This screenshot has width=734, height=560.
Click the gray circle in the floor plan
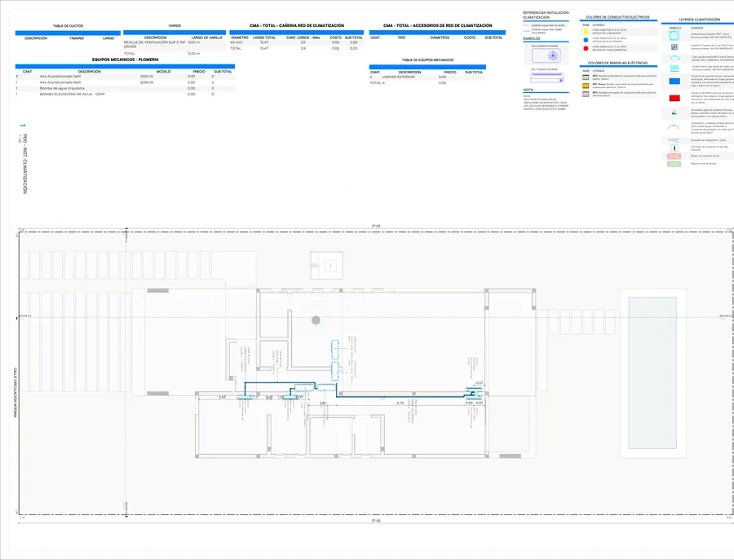tap(316, 320)
